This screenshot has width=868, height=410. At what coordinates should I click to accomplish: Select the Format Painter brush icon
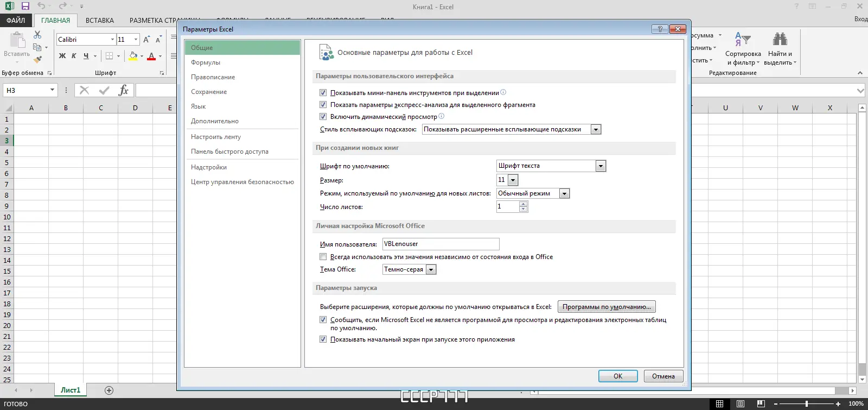[37, 59]
